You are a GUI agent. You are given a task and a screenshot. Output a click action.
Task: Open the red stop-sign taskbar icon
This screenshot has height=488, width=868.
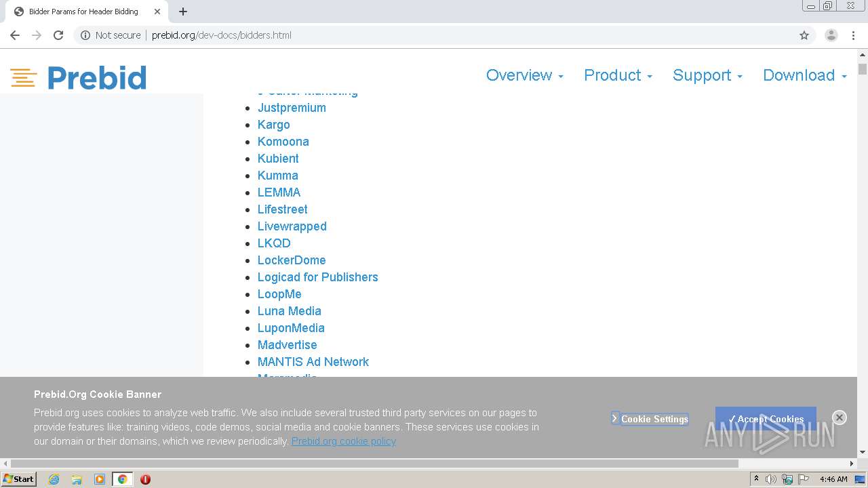coord(145,479)
